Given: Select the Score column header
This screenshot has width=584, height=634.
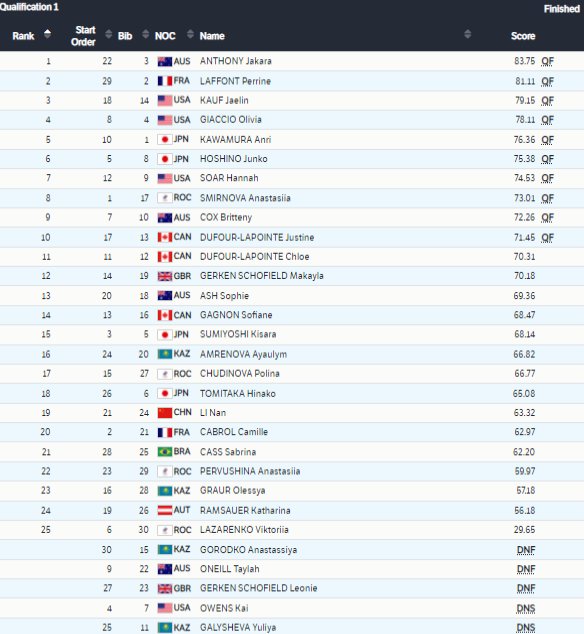Looking at the screenshot, I should [x=523, y=36].
